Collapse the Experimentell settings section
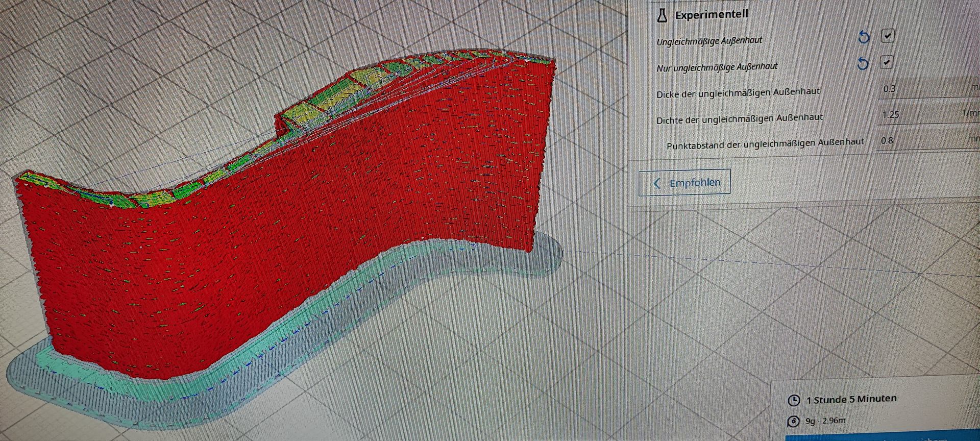Screen dimensions: 980x441 click(712, 15)
